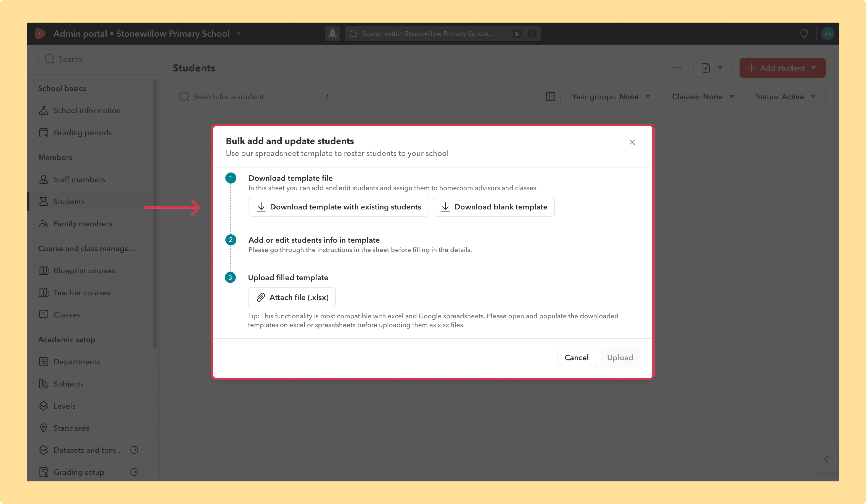This screenshot has width=866, height=504.
Task: Expand Grading setup arrow
Action: click(x=134, y=472)
